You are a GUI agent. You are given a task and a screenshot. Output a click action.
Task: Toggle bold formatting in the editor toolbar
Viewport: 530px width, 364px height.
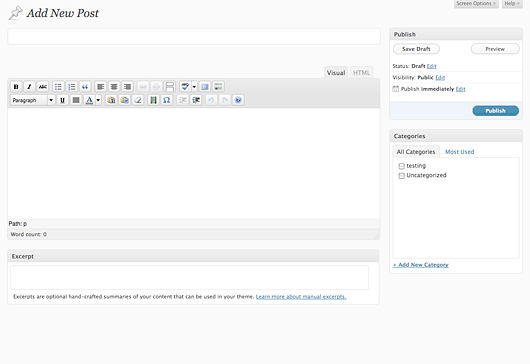[16, 87]
